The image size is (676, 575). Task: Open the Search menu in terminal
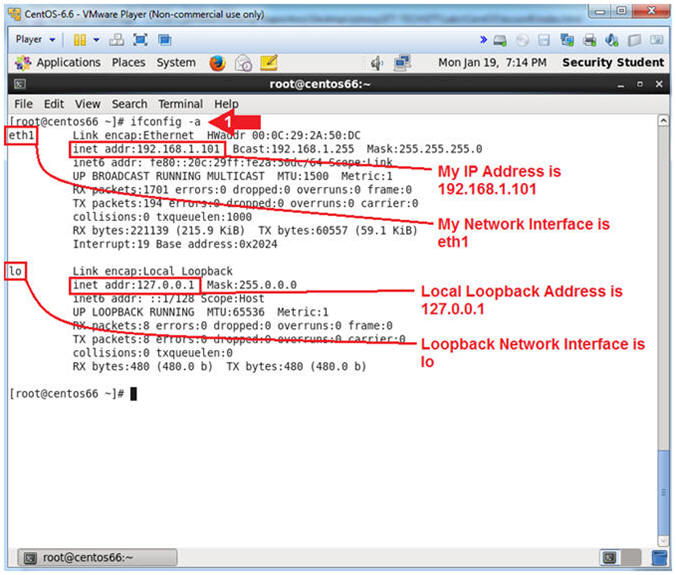point(129,104)
